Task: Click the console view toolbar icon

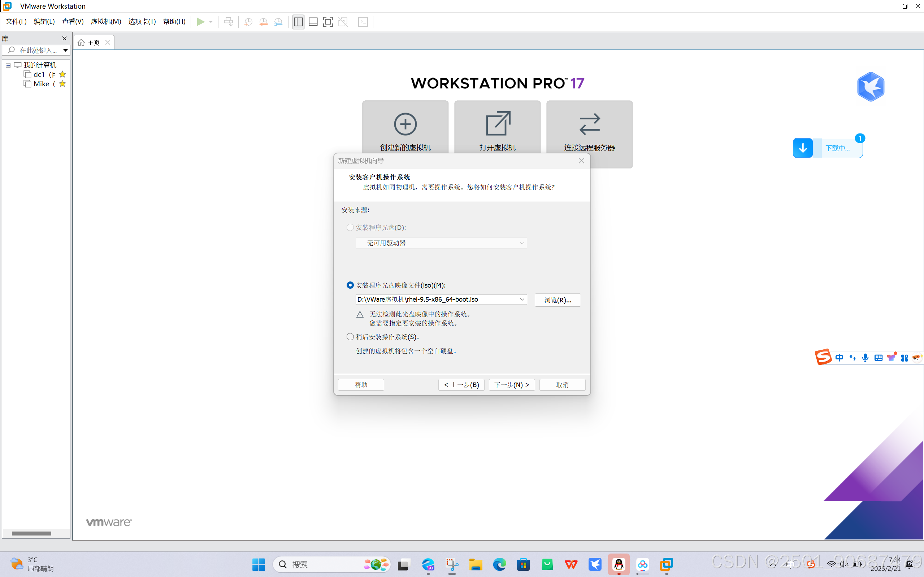Action: (x=363, y=22)
